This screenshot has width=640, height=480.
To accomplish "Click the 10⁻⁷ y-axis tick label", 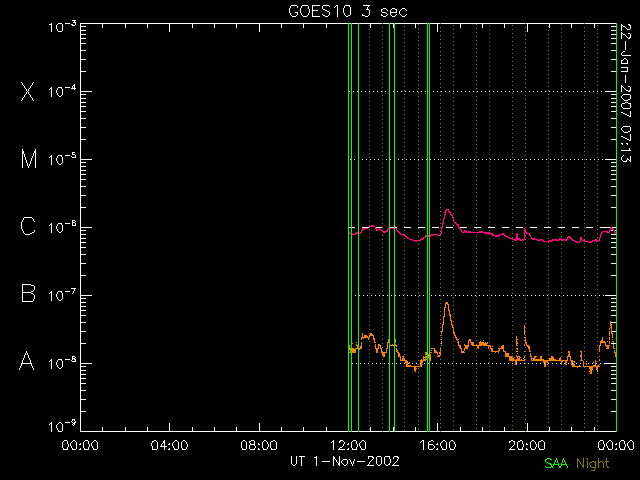I will point(62,295).
